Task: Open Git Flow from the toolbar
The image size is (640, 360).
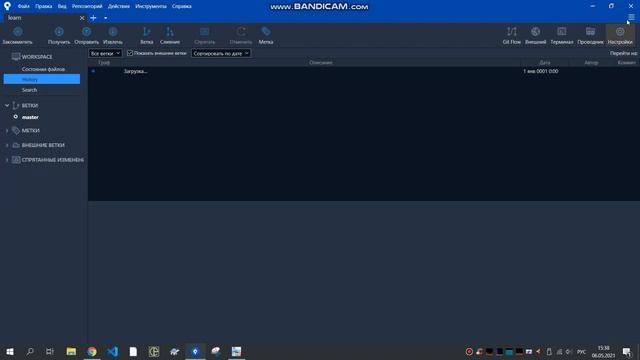Action: point(511,36)
